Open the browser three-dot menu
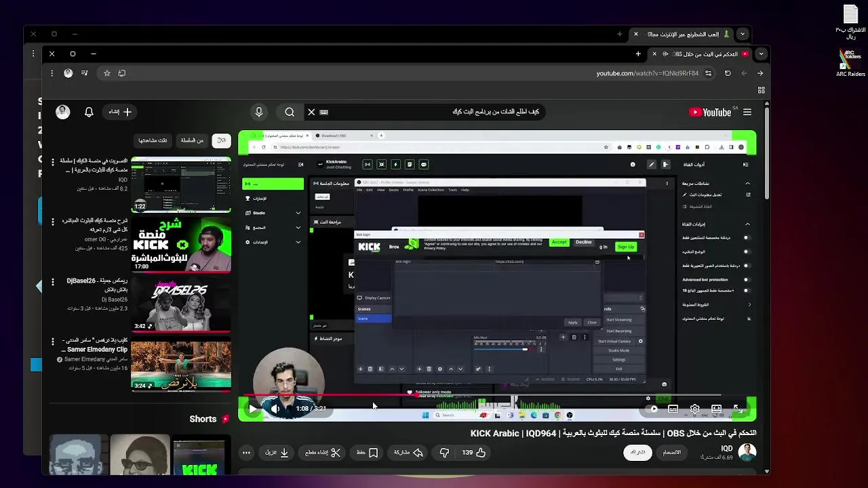The width and height of the screenshot is (868, 488). tap(52, 73)
